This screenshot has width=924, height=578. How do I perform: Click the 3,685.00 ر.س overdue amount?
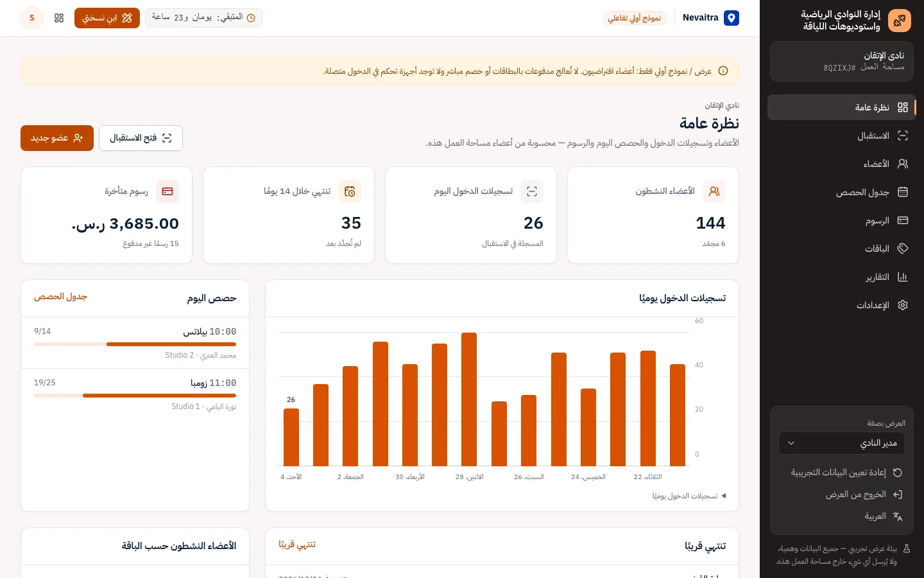pyautogui.click(x=125, y=223)
